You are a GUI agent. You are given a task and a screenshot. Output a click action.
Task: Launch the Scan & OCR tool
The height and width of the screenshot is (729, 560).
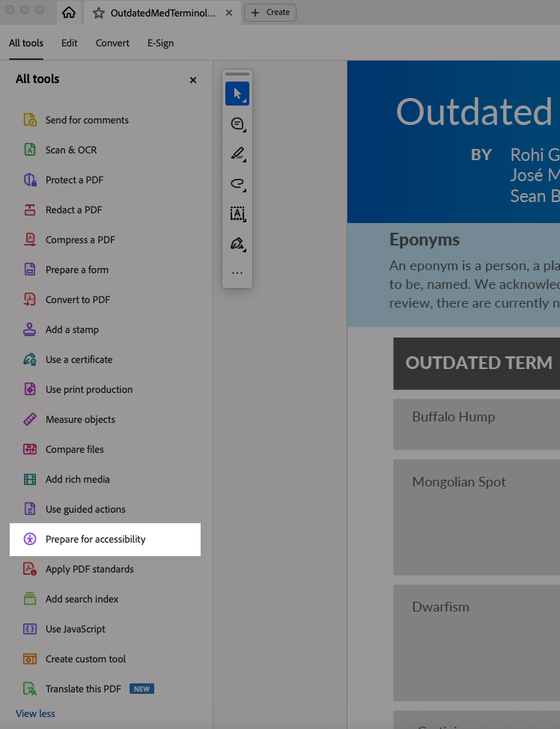click(x=70, y=150)
